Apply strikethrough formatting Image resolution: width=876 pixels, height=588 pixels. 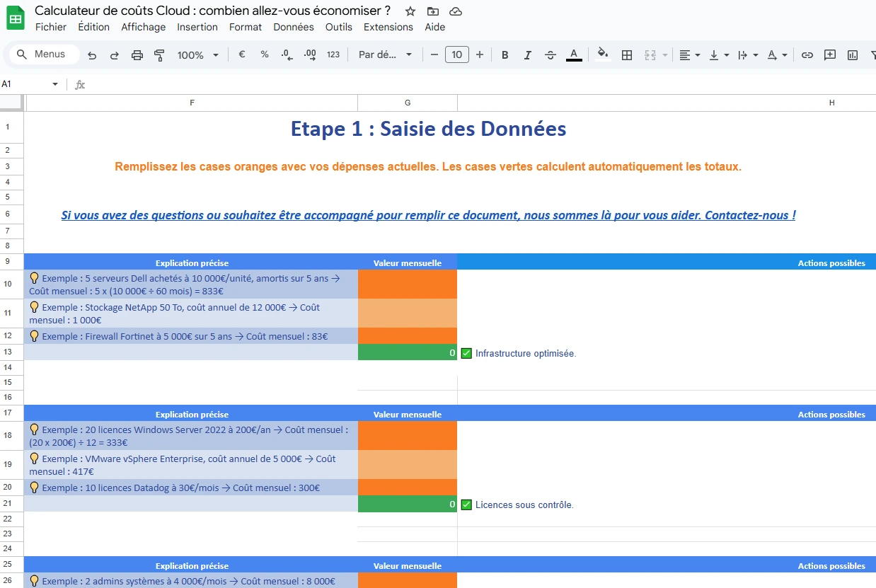click(x=551, y=55)
